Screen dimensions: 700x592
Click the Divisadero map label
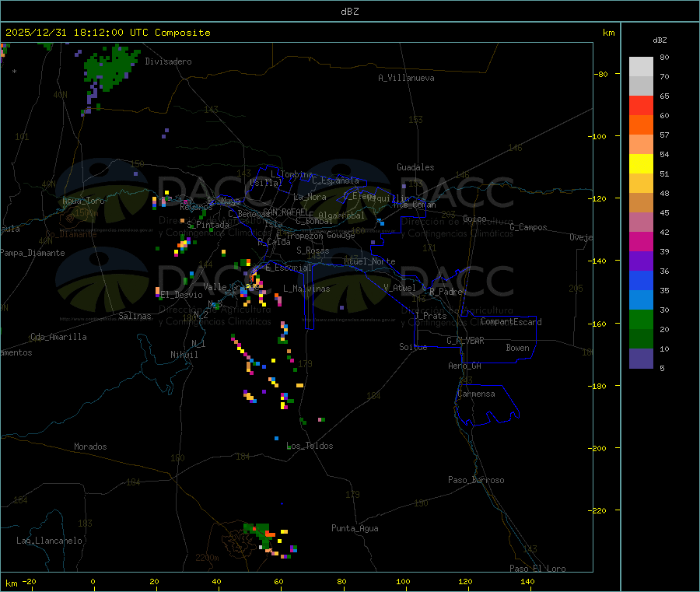pyautogui.click(x=168, y=61)
